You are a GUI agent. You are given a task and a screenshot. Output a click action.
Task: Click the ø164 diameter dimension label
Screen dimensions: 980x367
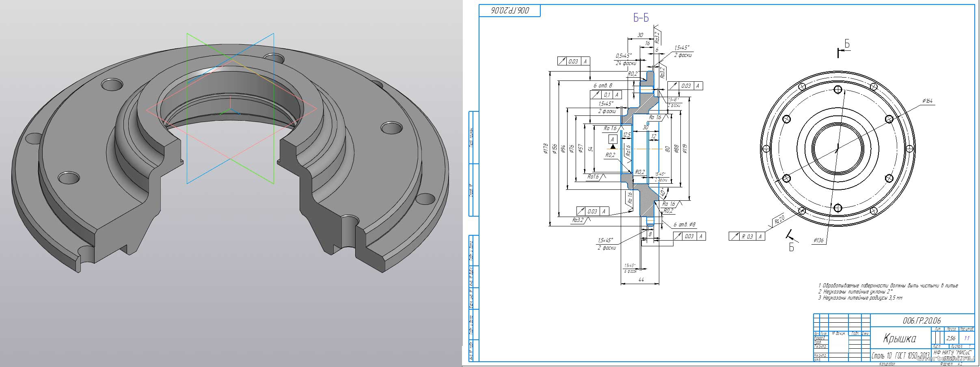click(927, 101)
